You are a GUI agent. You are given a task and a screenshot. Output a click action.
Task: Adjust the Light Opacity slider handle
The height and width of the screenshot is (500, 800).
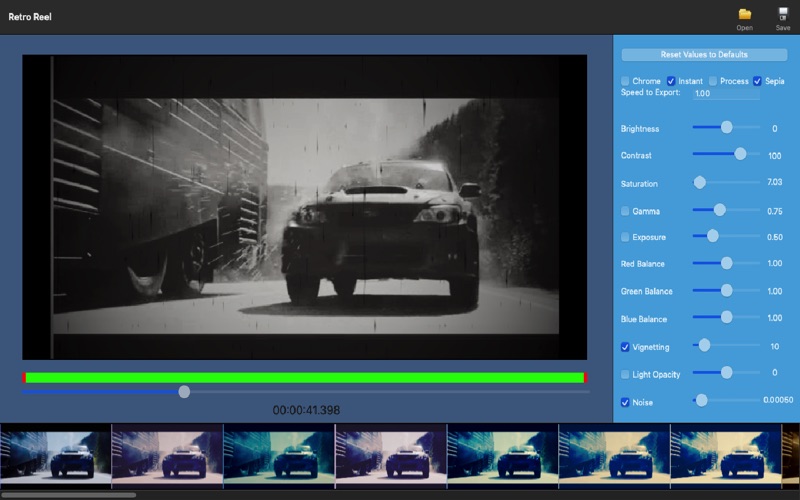click(727, 373)
